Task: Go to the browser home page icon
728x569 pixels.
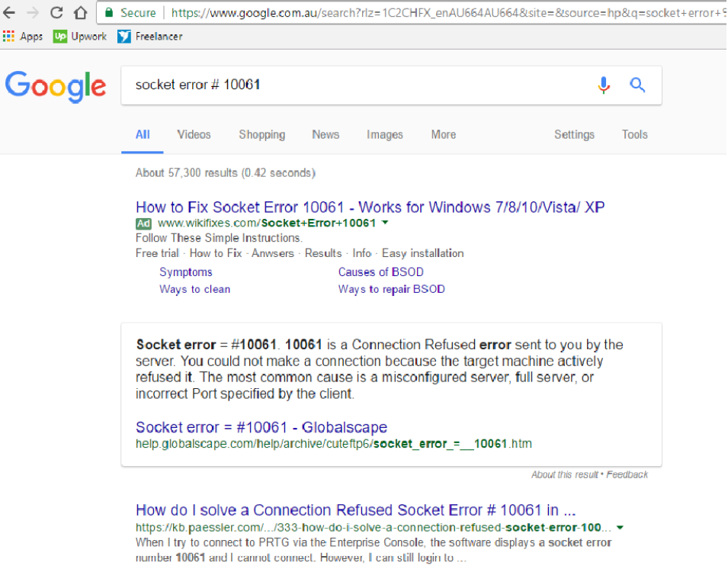Action: point(80,12)
